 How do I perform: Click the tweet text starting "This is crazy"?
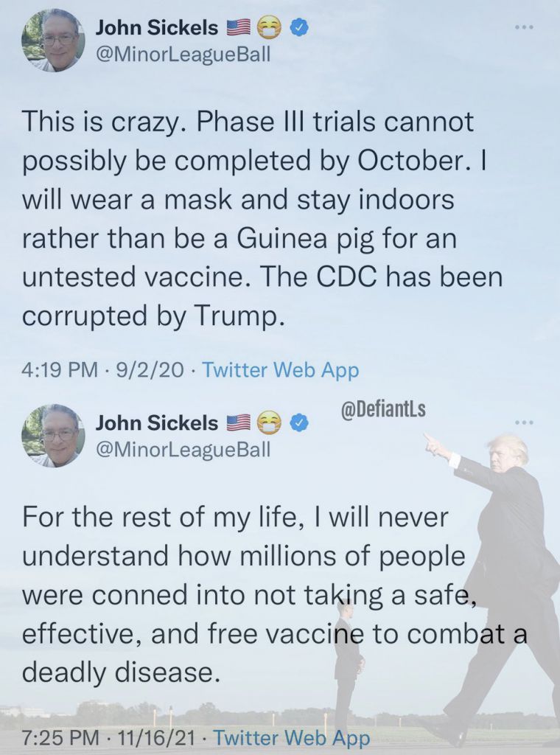coord(262,218)
